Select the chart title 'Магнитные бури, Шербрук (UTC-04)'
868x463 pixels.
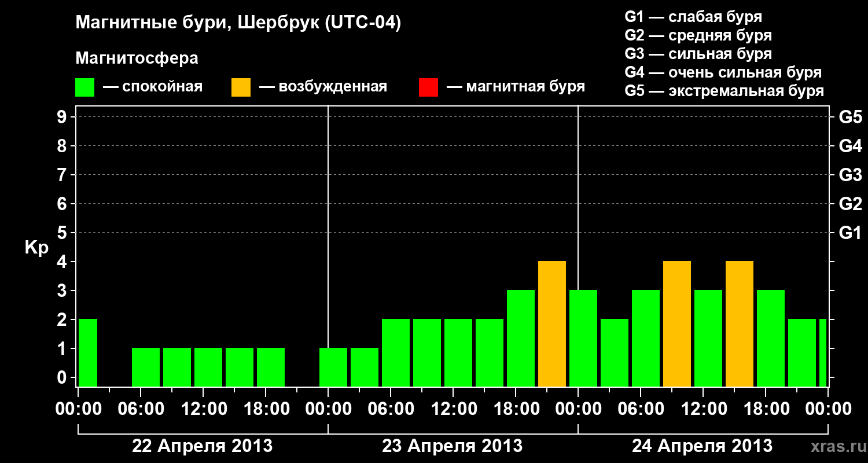click(x=238, y=24)
